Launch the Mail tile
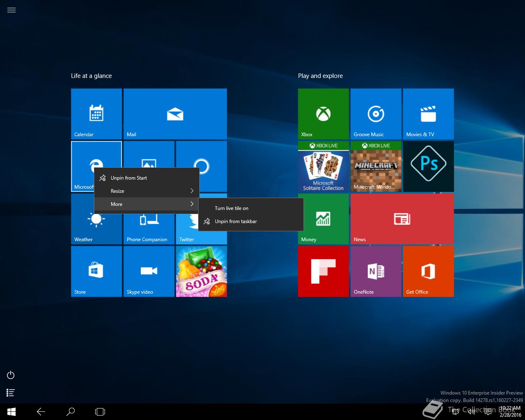This screenshot has width=525, height=420. click(175, 114)
